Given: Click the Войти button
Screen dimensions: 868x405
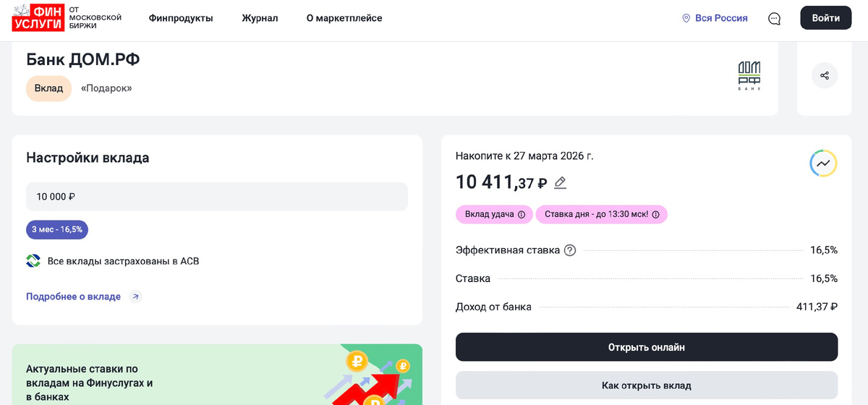Looking at the screenshot, I should (825, 18).
